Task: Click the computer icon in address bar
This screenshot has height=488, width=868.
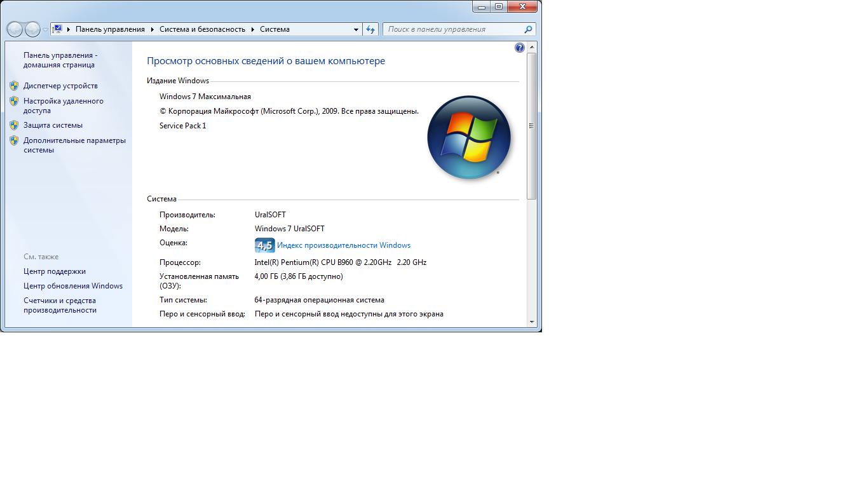Action: pyautogui.click(x=58, y=29)
